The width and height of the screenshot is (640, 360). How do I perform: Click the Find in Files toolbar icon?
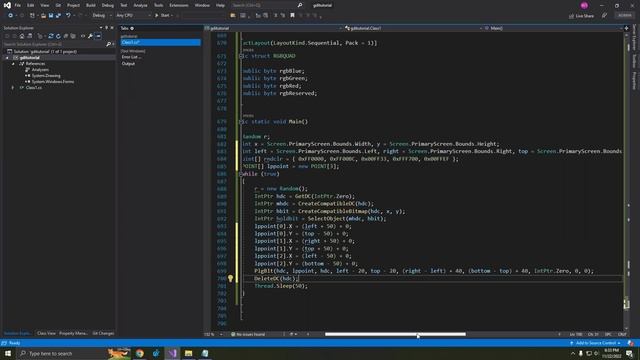pyautogui.click(x=233, y=16)
